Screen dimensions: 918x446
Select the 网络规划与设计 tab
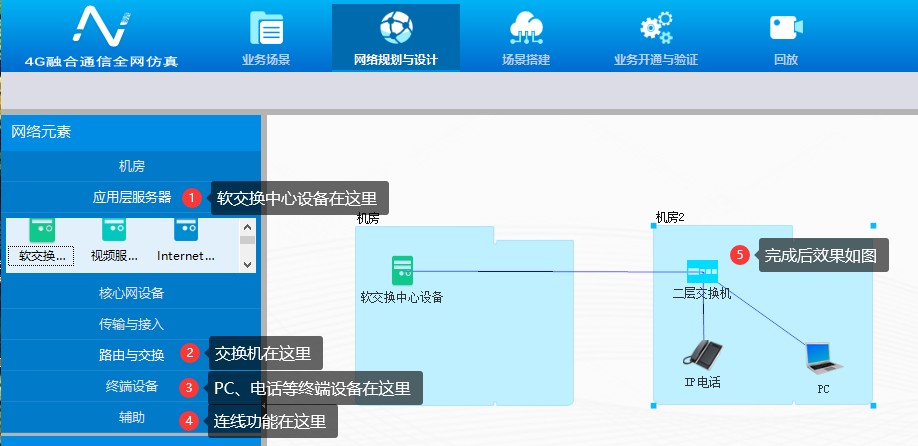point(396,37)
